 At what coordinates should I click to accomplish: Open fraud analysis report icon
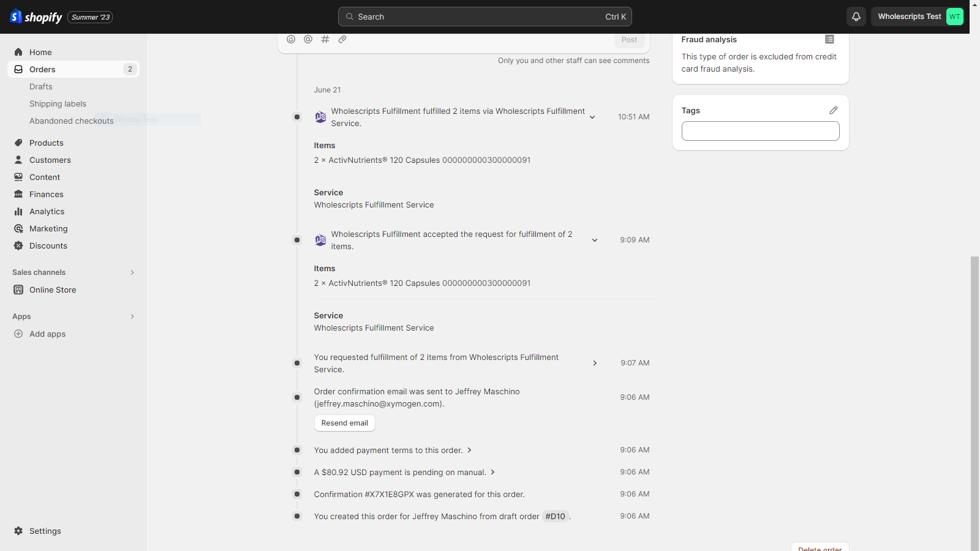pyautogui.click(x=829, y=39)
